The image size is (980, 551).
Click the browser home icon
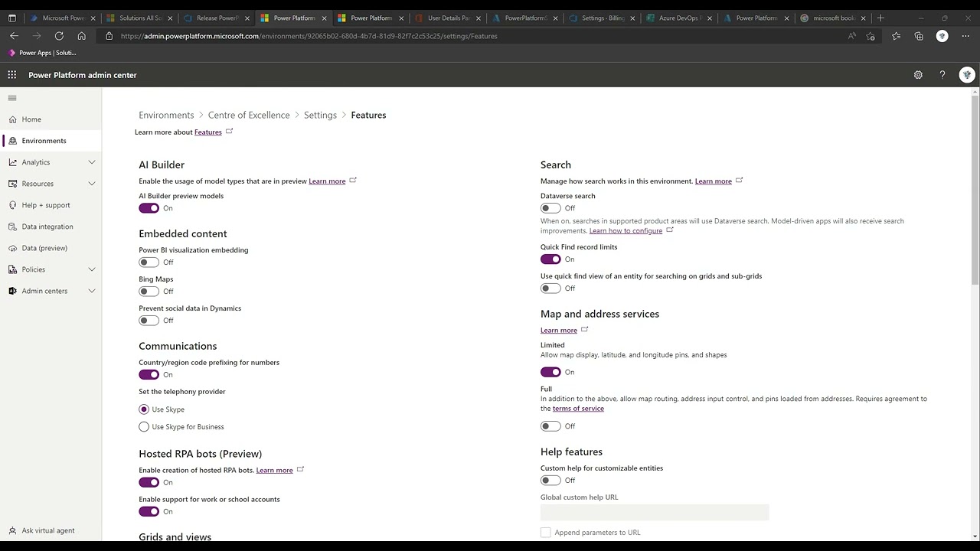82,36
